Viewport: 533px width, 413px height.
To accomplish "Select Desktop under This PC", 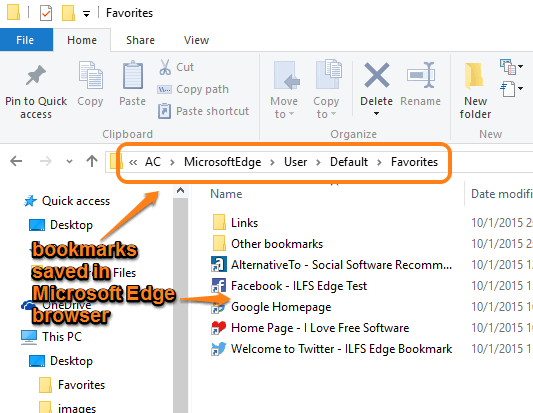I will coord(61,361).
